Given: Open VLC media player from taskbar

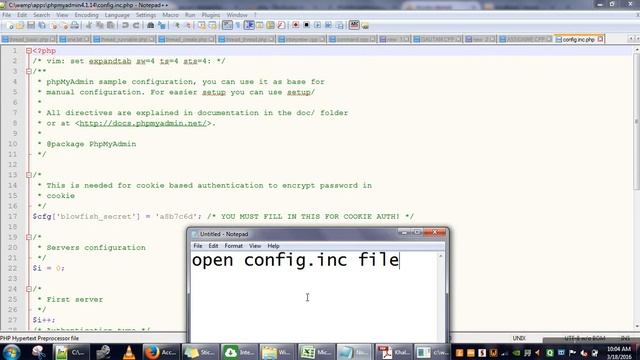Looking at the screenshot, I should [x=129, y=352].
